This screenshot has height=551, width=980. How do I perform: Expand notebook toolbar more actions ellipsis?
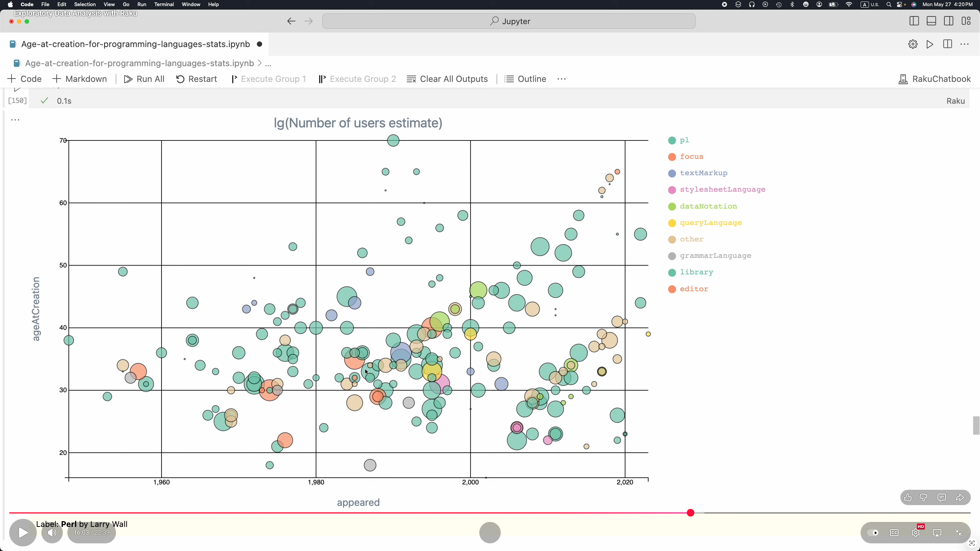click(562, 79)
